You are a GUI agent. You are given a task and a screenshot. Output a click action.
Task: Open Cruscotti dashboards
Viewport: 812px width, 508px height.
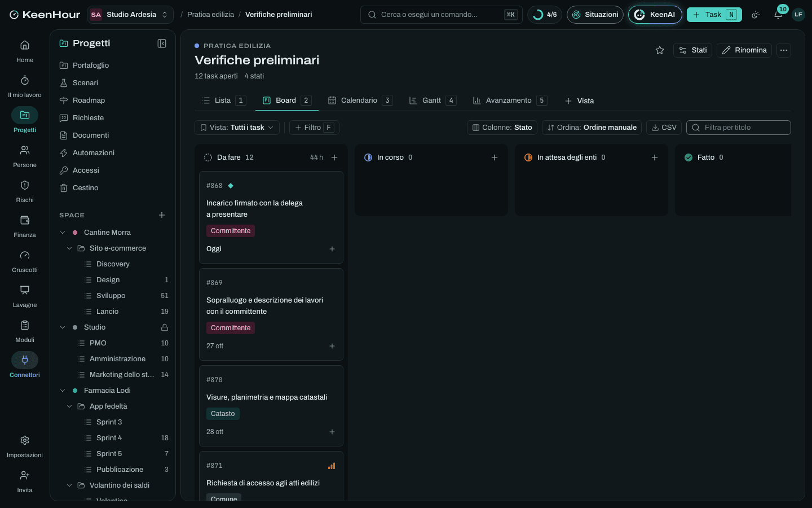click(x=25, y=261)
